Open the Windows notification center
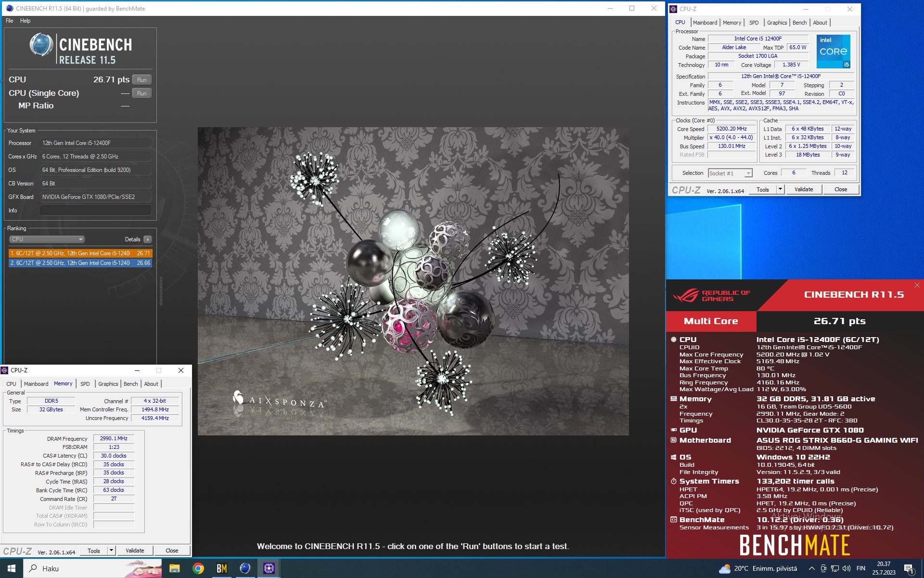This screenshot has height=578, width=924. pos(909,569)
